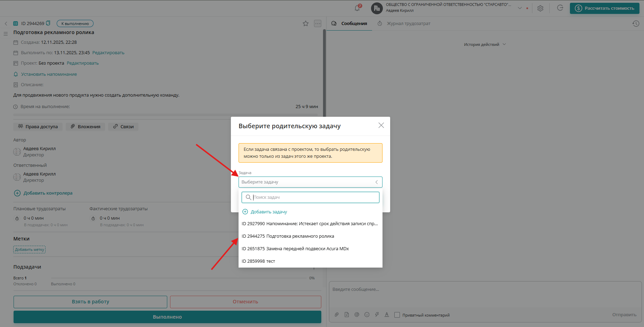Insert a mention with the @ icon
Image resolution: width=644 pixels, height=327 pixels.
tap(357, 314)
